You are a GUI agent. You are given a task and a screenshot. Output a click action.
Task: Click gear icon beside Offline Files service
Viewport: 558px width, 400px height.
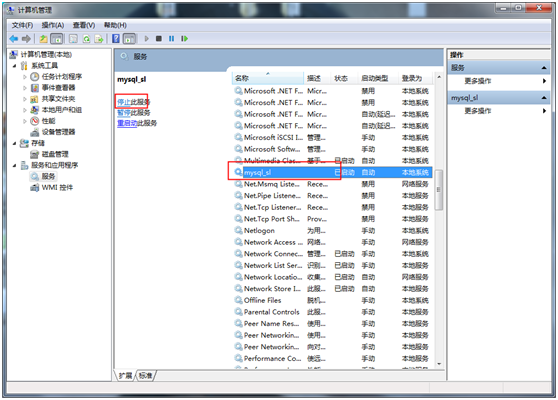pyautogui.click(x=238, y=300)
